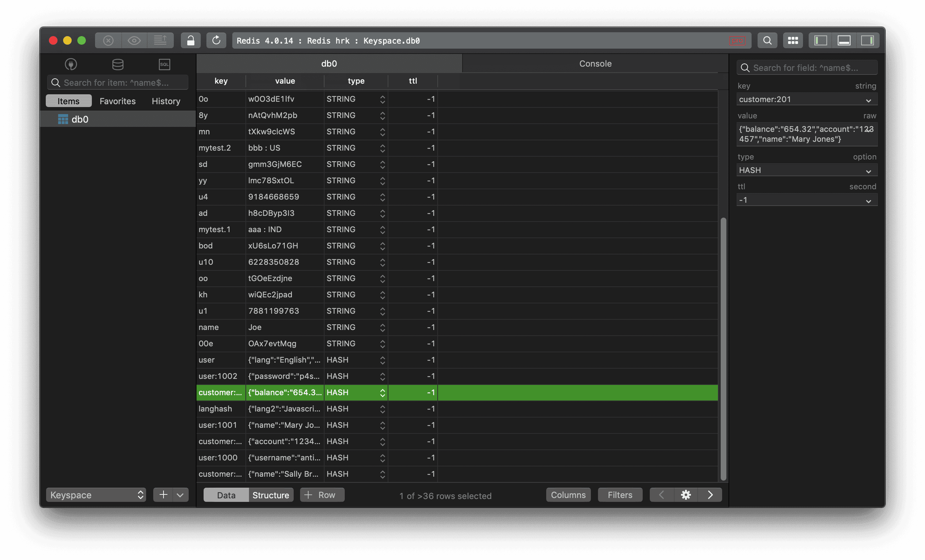
Task: Click the Search for item input field
Action: coord(117,83)
